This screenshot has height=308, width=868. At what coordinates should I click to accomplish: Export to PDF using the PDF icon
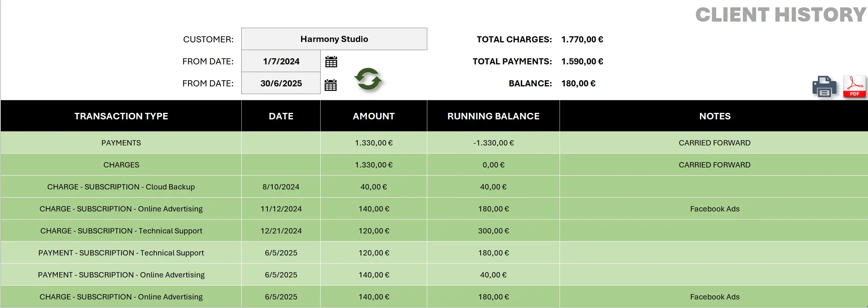tap(855, 86)
